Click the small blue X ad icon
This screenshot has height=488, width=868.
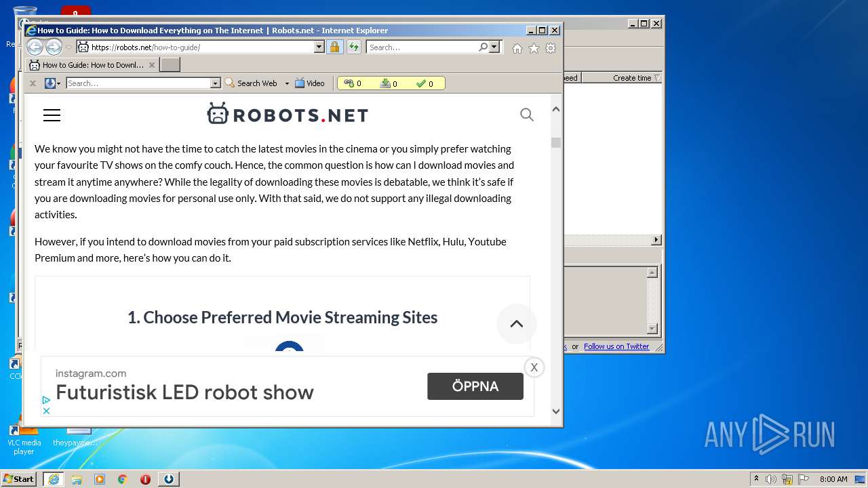[46, 411]
